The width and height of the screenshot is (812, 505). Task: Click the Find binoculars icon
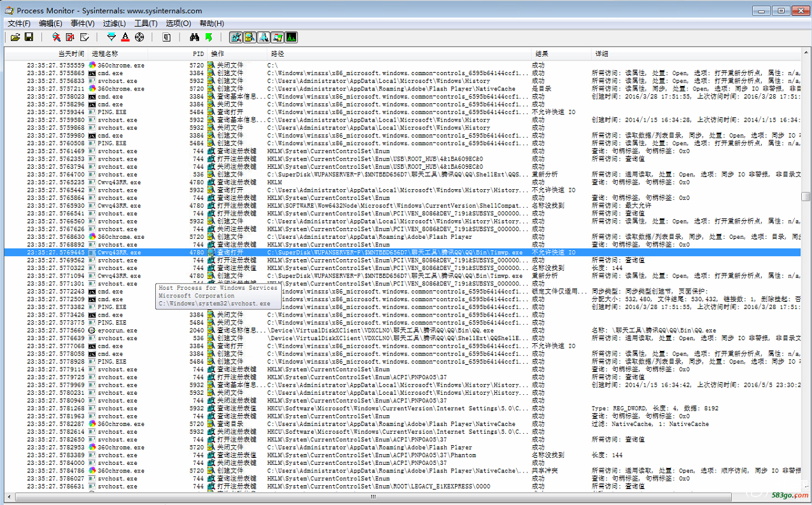[x=195, y=38]
